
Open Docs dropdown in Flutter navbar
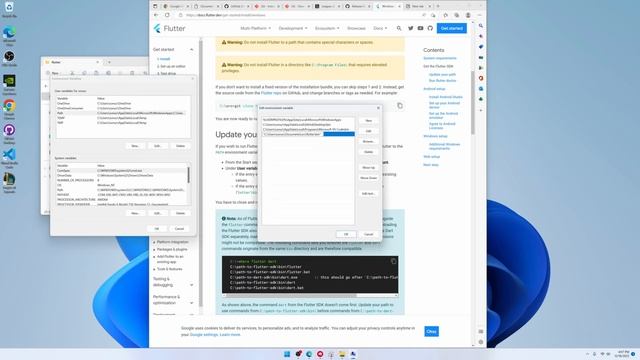click(x=380, y=28)
